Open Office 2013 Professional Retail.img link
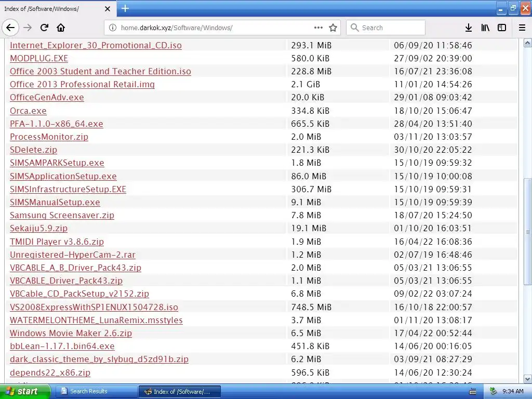The image size is (532, 399). (82, 85)
